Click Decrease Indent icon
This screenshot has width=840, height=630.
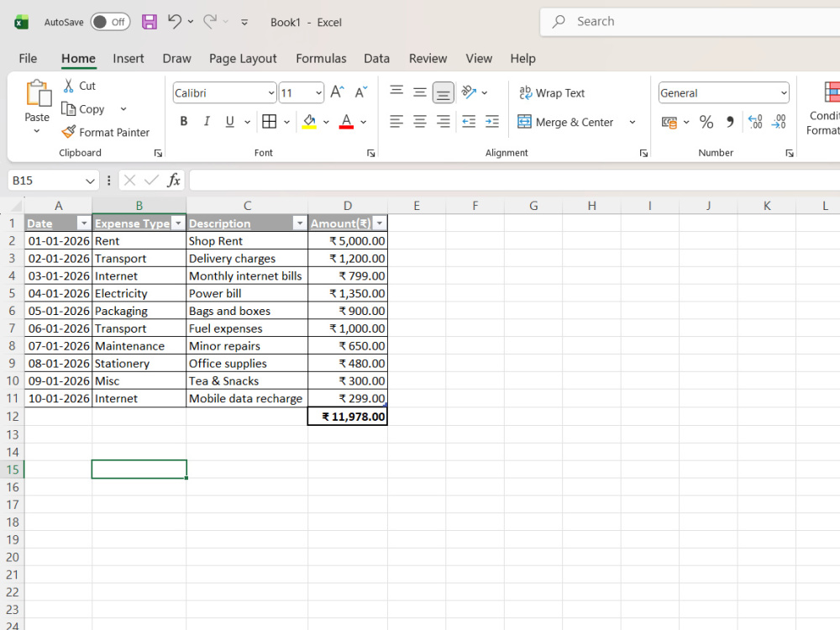click(469, 122)
